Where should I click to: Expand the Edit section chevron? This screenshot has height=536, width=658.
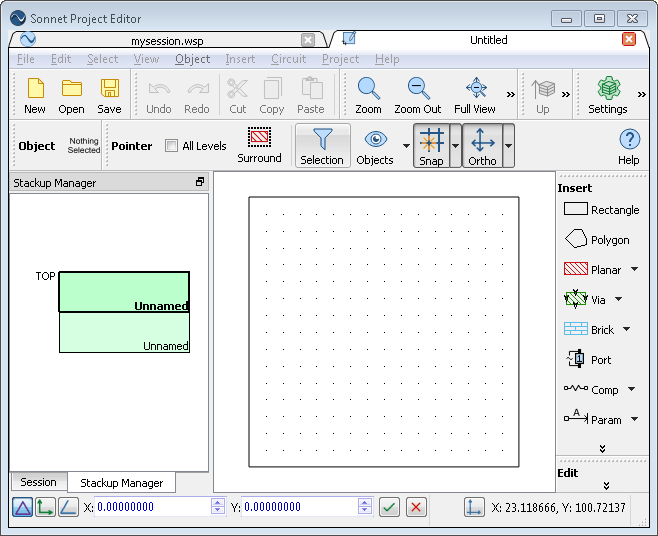(606, 486)
